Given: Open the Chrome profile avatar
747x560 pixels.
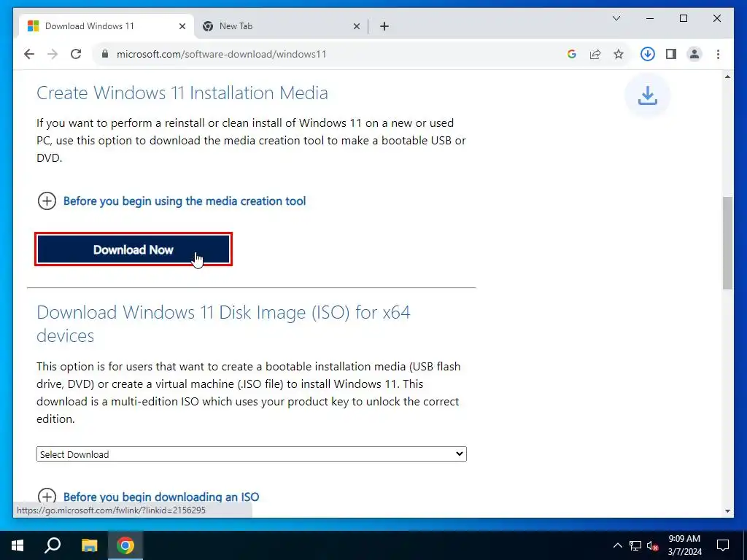Looking at the screenshot, I should pos(694,54).
